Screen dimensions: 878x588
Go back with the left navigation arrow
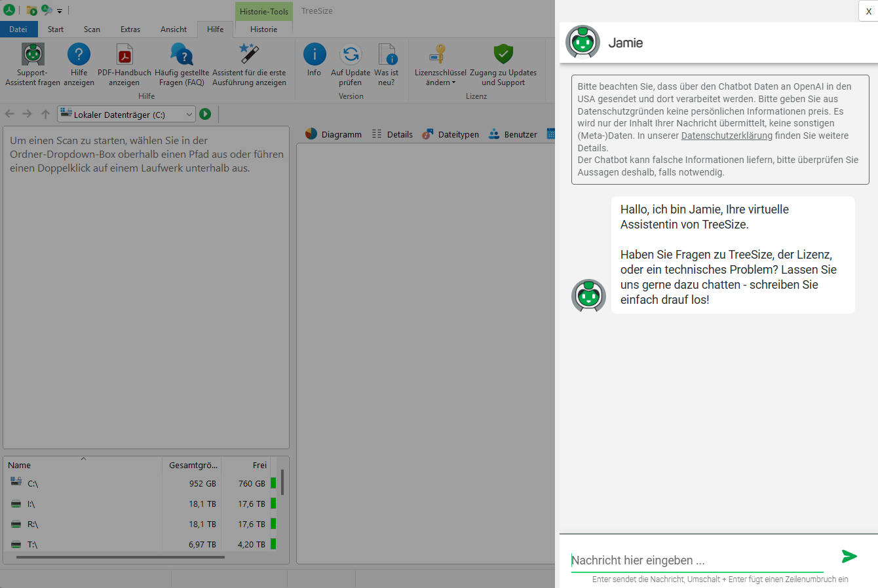(x=10, y=114)
